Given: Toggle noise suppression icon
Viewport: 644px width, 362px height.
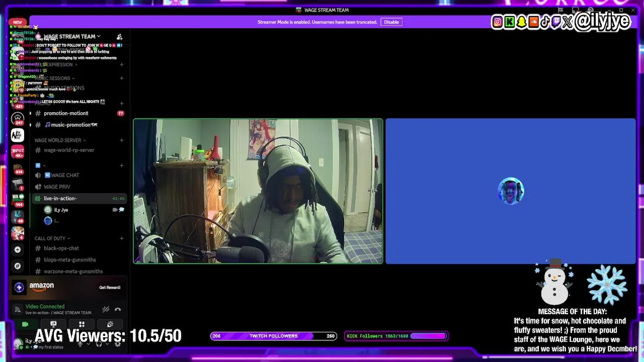Looking at the screenshot, I should click(106, 309).
